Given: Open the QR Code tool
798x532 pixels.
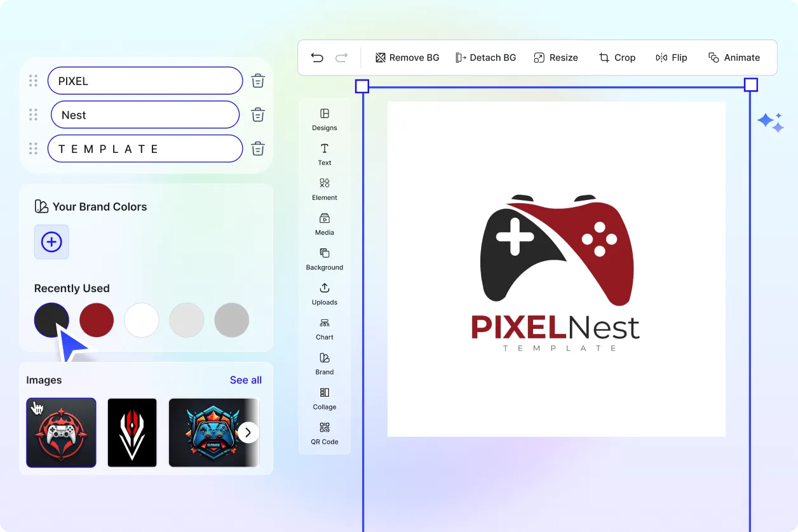Looking at the screenshot, I should pos(324,433).
